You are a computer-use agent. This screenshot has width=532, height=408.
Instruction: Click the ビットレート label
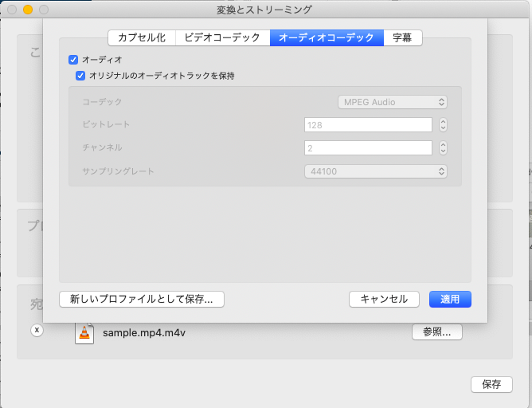tap(106, 124)
